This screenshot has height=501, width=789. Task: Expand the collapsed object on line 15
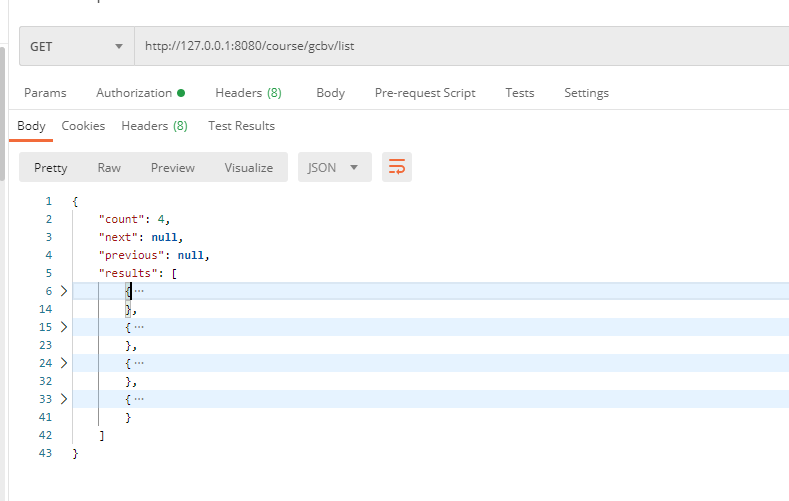tap(64, 327)
